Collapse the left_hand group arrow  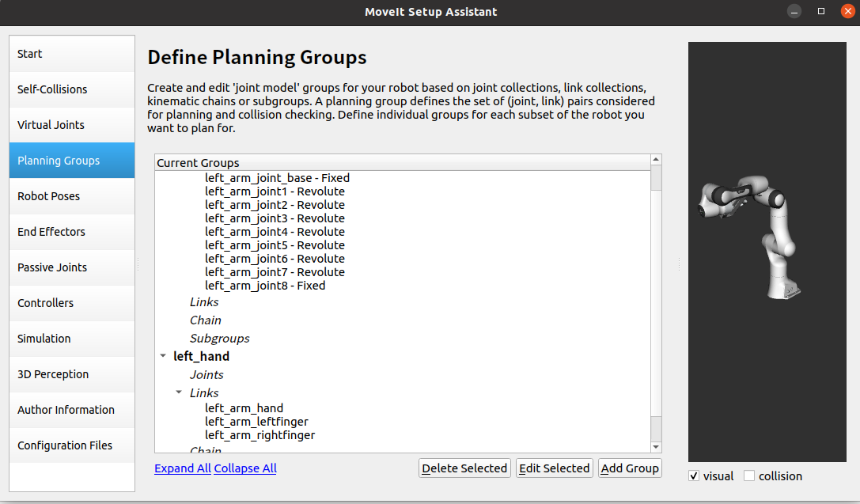[163, 356]
